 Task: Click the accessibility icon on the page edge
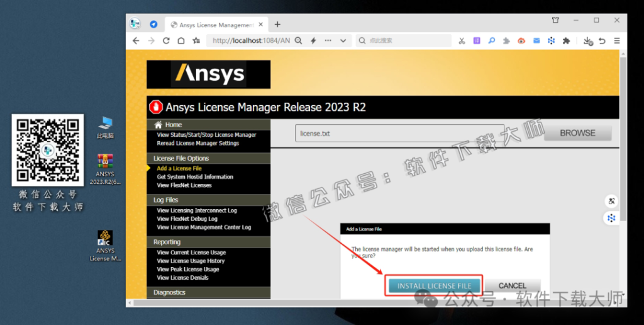[611, 201]
